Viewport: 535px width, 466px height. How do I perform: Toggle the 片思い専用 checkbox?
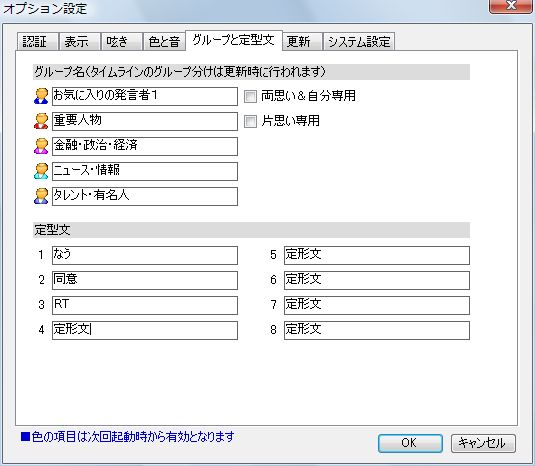coord(250,121)
